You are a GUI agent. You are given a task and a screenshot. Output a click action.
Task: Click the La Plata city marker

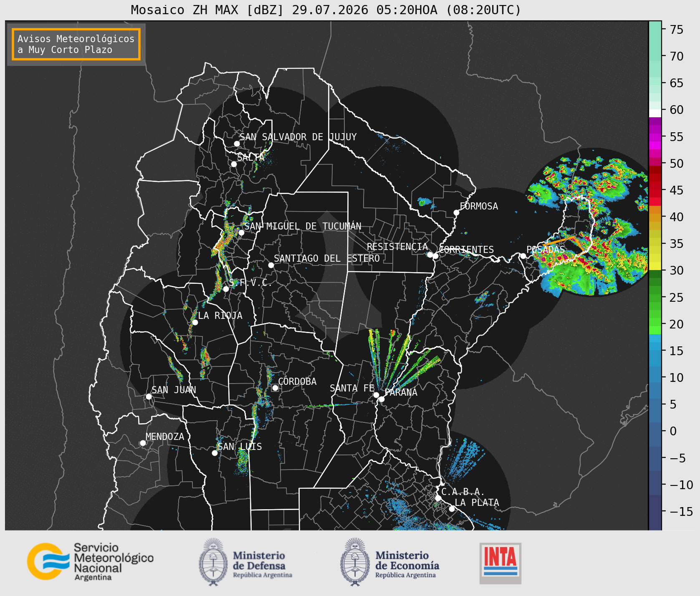point(452,509)
